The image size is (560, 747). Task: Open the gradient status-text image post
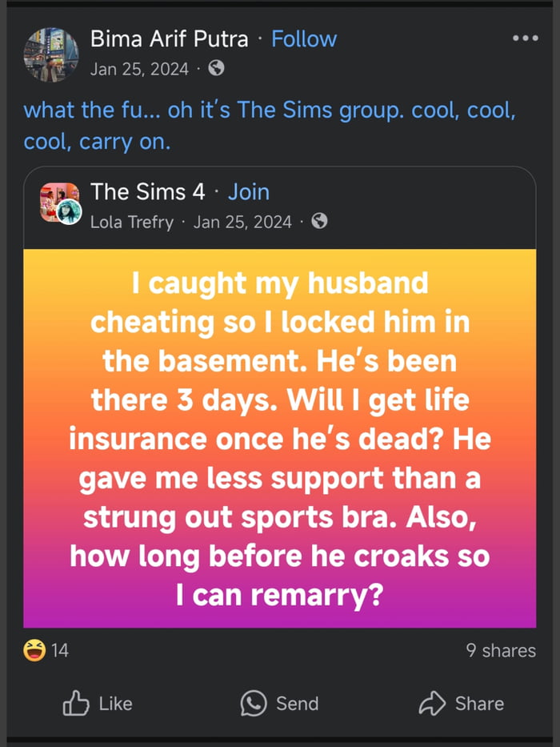point(280,439)
